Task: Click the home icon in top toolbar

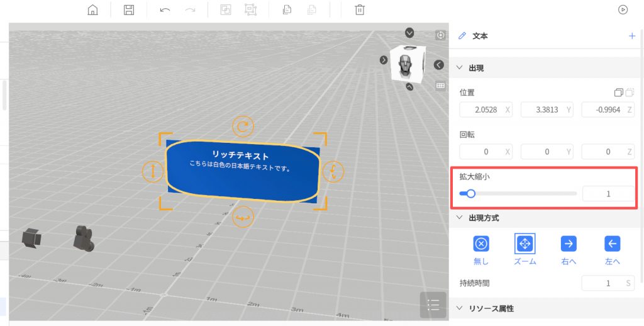Action: (x=92, y=9)
